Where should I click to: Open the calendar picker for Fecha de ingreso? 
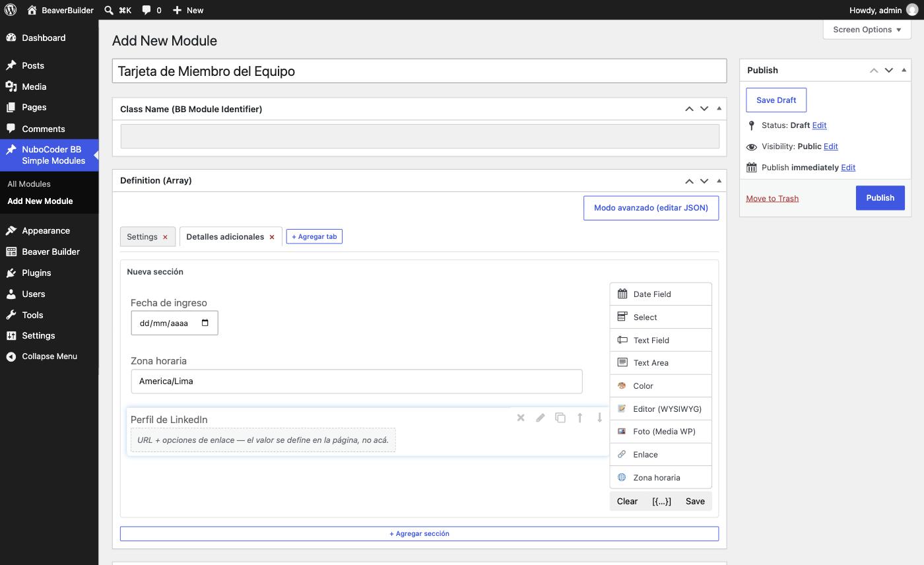(x=205, y=323)
